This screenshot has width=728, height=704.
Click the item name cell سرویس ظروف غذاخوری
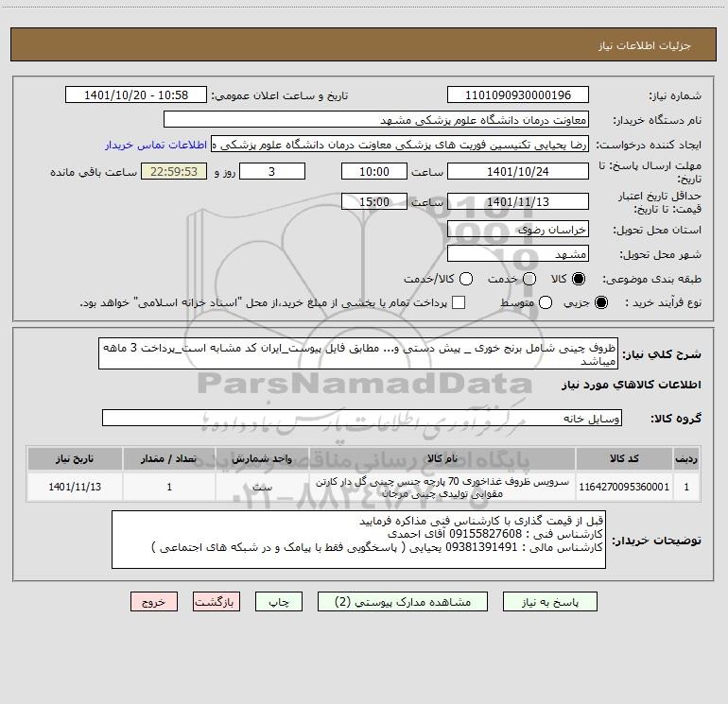click(442, 488)
